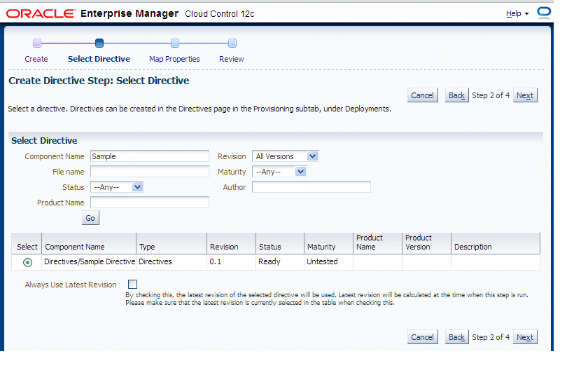
Task: Click the Select Directive step train marker
Action: pyautogui.click(x=99, y=43)
